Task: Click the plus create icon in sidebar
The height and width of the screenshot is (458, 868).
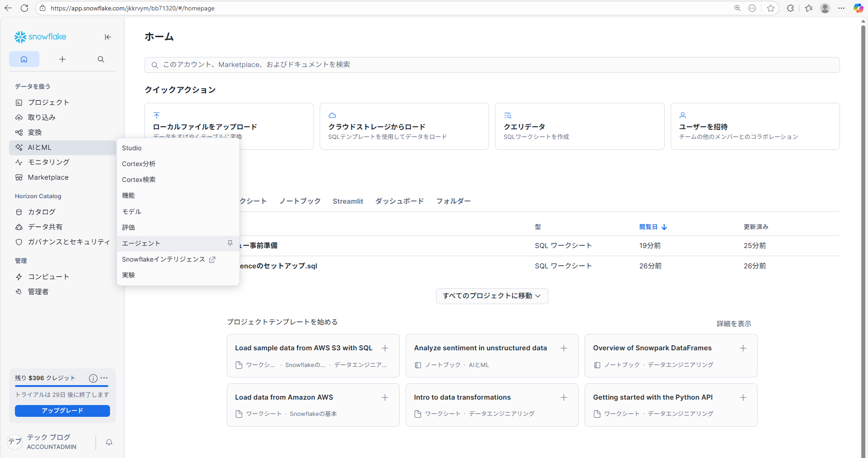Action: click(62, 59)
